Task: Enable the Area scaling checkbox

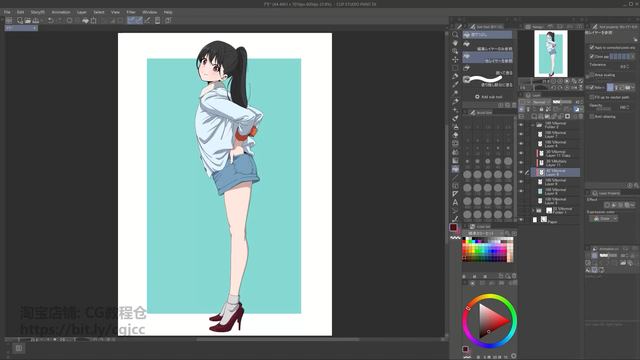Action: coord(591,75)
